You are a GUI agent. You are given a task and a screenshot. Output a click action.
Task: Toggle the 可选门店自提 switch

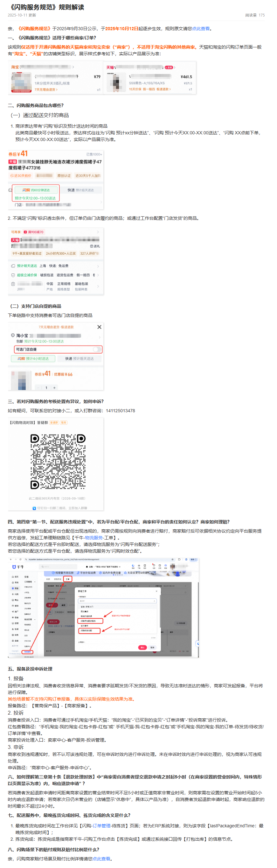[x=97, y=349]
